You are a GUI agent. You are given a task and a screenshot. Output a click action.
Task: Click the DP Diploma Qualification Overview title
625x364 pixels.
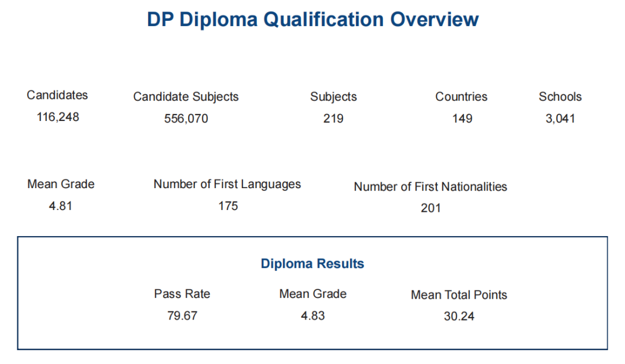click(312, 20)
